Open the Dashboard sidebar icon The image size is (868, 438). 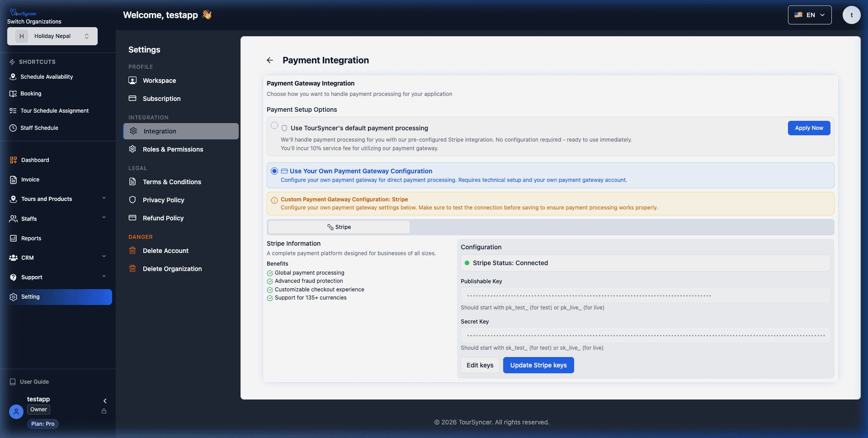tap(13, 160)
